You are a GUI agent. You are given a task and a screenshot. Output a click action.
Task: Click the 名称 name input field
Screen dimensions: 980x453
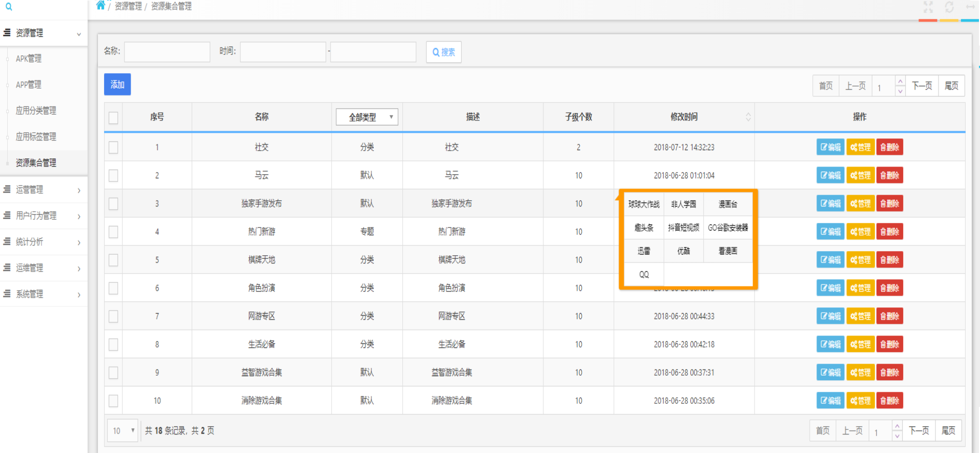click(167, 52)
